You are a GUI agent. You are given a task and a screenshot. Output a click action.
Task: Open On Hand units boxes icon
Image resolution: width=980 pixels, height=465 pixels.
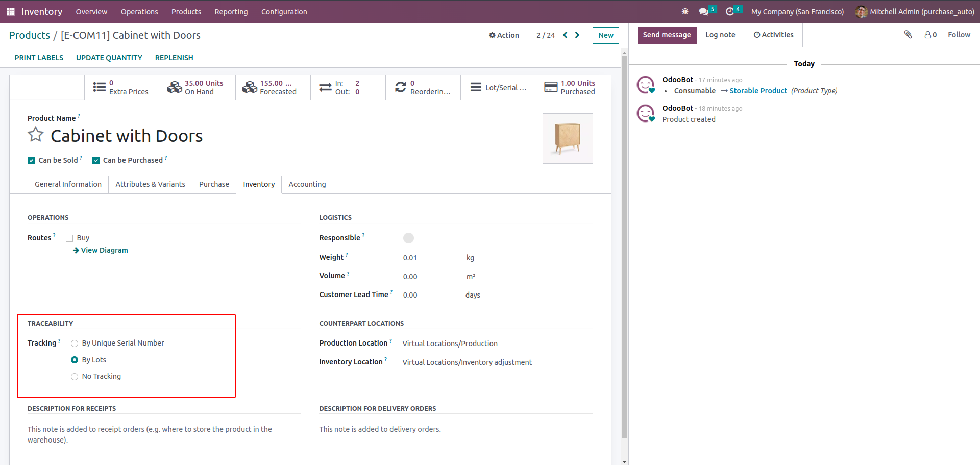point(175,87)
